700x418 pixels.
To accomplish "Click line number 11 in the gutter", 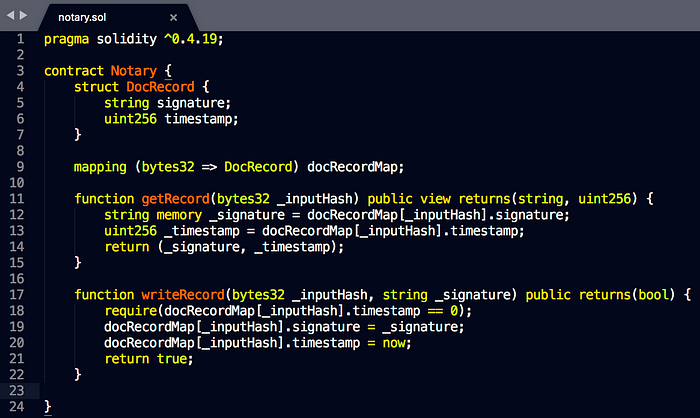I will pyautogui.click(x=17, y=199).
